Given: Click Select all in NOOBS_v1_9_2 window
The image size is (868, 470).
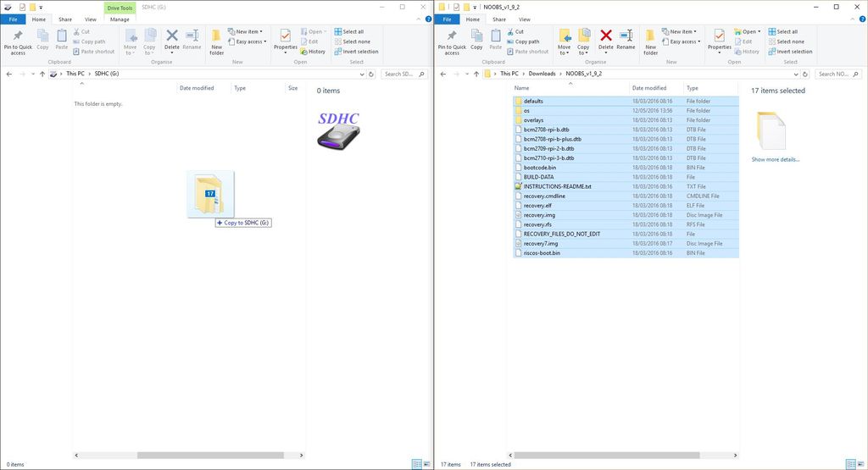Looking at the screenshot, I should [x=782, y=31].
